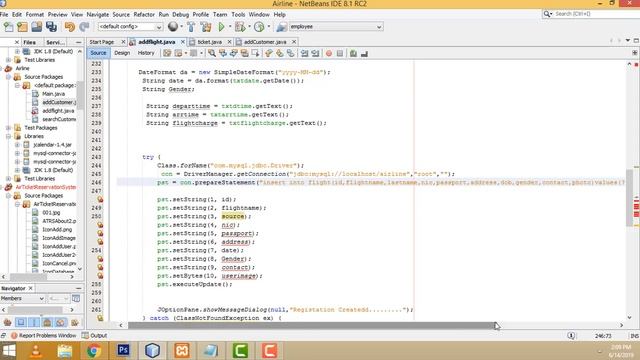Toggle Show Inner Classes filter in Navigator
The height and width of the screenshot is (360, 640).
(61, 322)
